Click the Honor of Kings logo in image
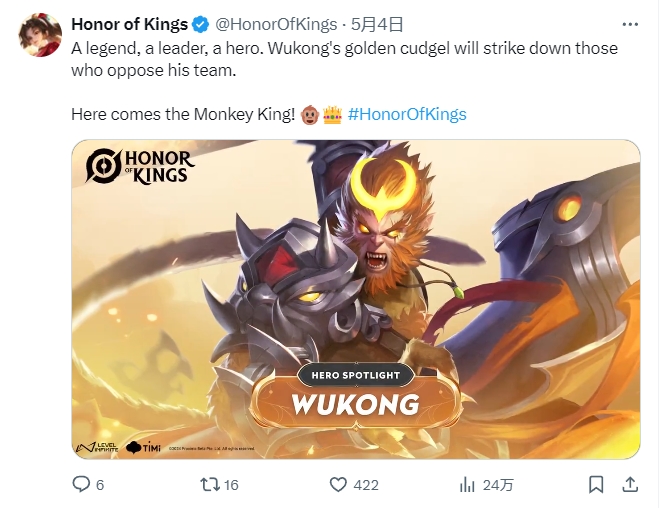This screenshot has height=508, width=660. [x=139, y=166]
